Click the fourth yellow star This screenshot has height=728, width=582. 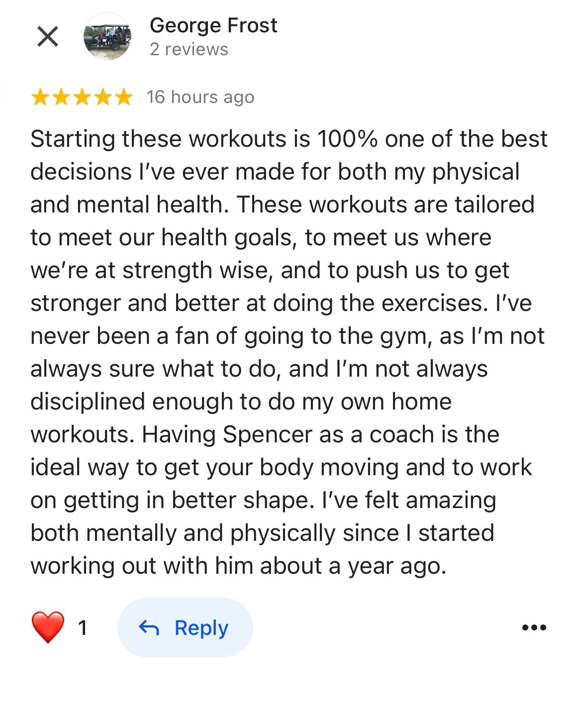coord(102,98)
